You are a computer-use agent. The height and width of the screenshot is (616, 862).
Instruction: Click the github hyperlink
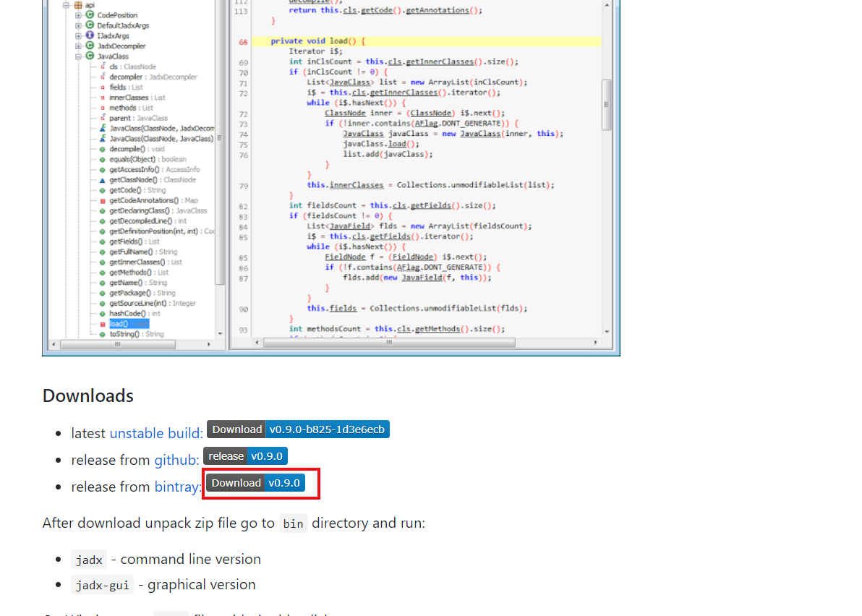point(176,460)
